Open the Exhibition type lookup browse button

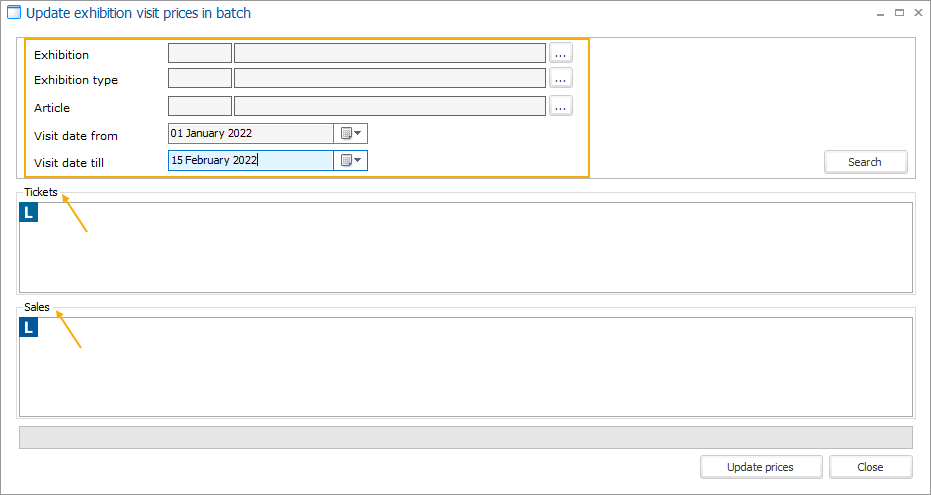pos(560,79)
